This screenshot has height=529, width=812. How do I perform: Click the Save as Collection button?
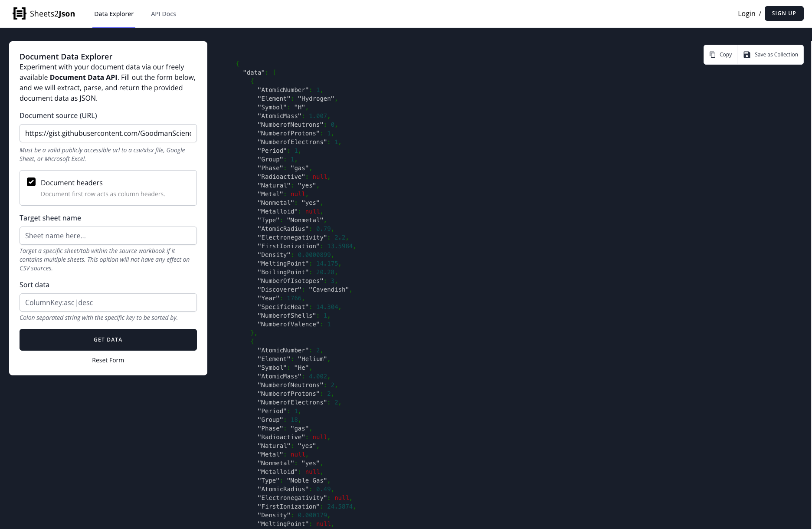tap(770, 54)
